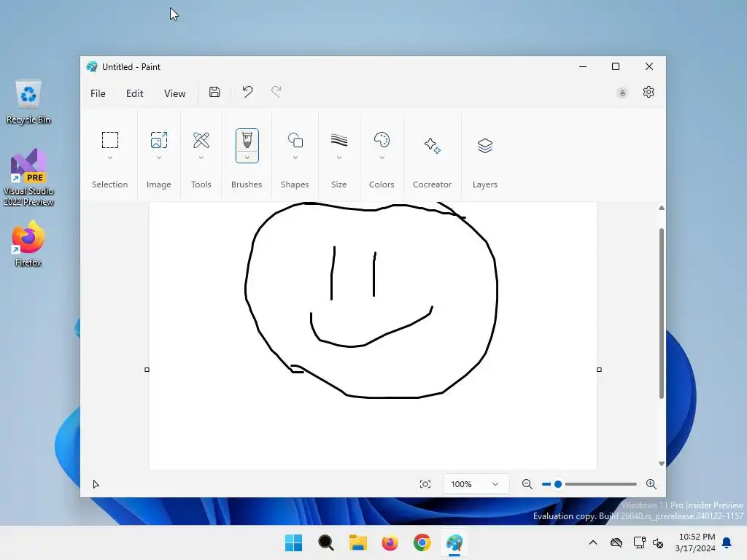Expand the Shapes chevron
This screenshot has width=747, height=560.
coord(295,157)
